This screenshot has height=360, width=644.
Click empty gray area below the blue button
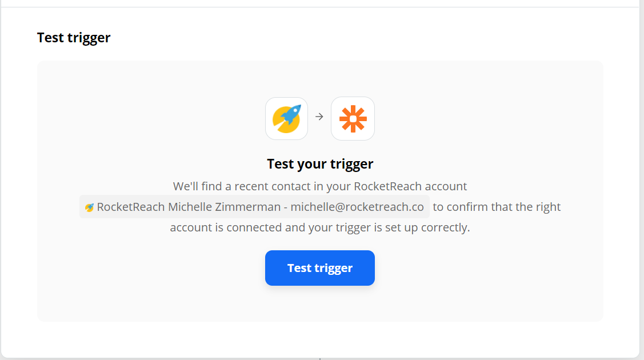pyautogui.click(x=320, y=304)
